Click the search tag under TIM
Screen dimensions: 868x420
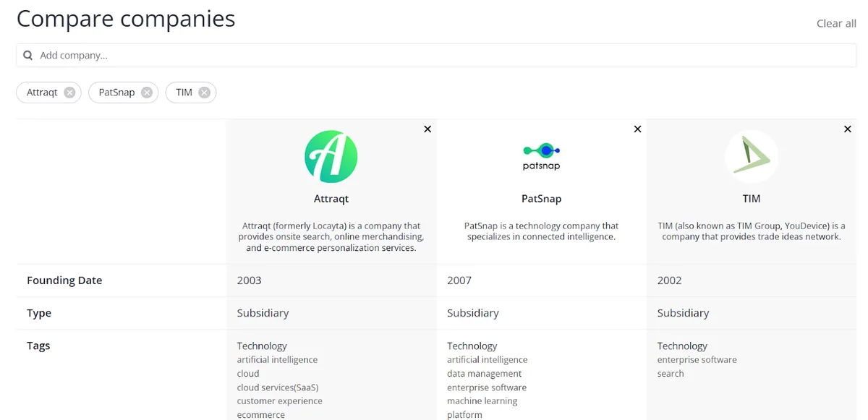[x=671, y=374]
